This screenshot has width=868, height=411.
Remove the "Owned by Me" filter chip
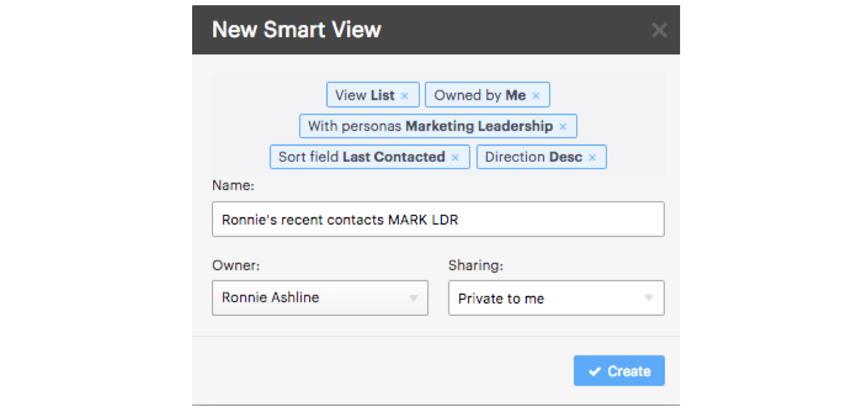(536, 95)
